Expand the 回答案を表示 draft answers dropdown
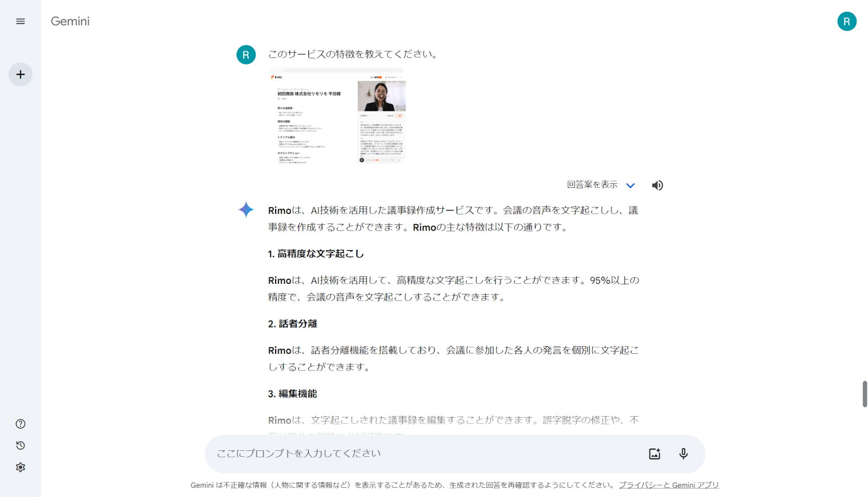Image resolution: width=868 pixels, height=497 pixels. coord(592,185)
